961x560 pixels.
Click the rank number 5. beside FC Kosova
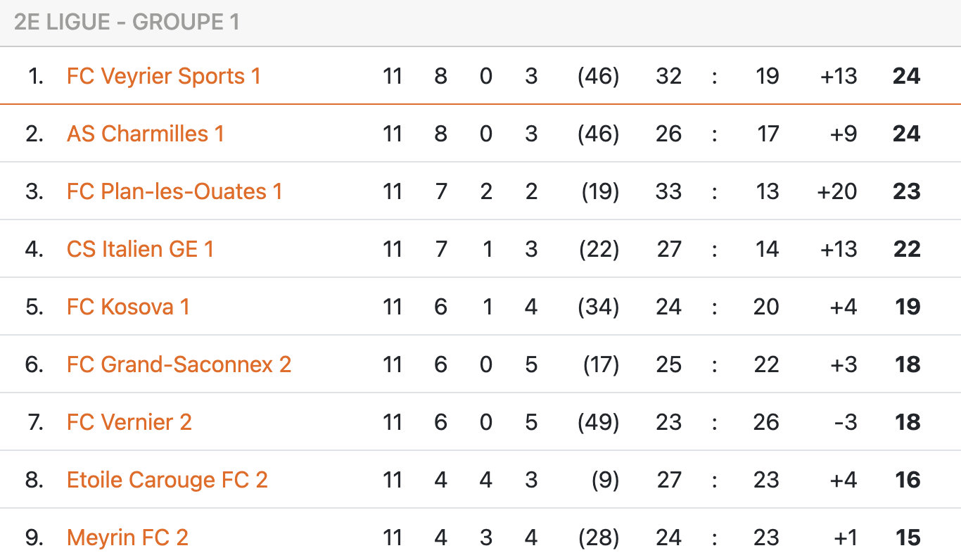click(x=34, y=307)
